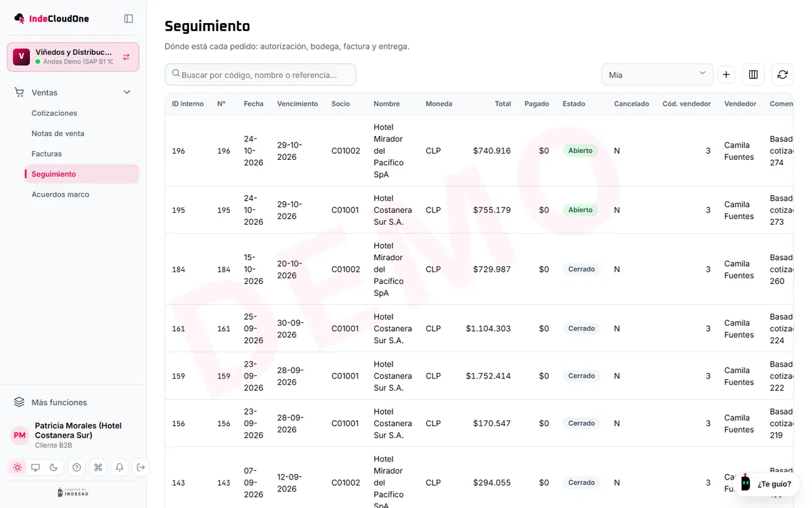Sort by ID interno column header
The height and width of the screenshot is (508, 812).
[x=187, y=104]
